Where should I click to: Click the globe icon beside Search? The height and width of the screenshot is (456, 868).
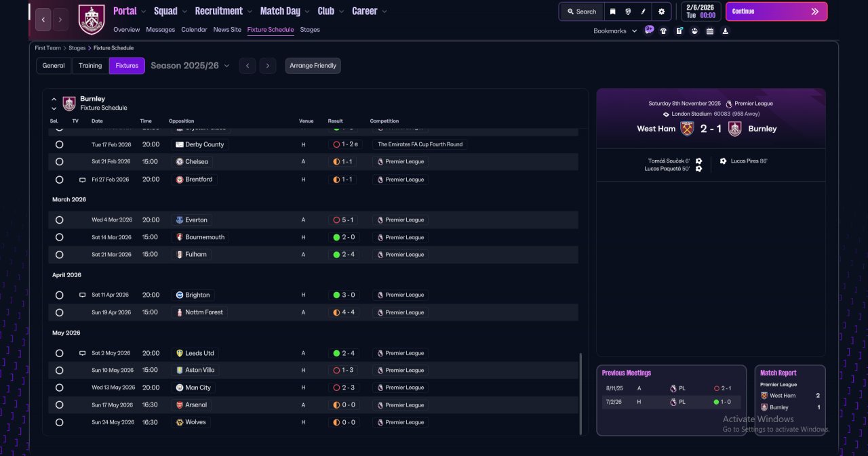[x=629, y=12]
